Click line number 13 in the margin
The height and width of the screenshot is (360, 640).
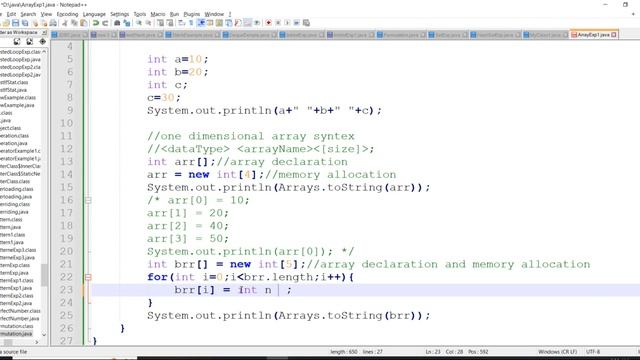click(x=66, y=162)
